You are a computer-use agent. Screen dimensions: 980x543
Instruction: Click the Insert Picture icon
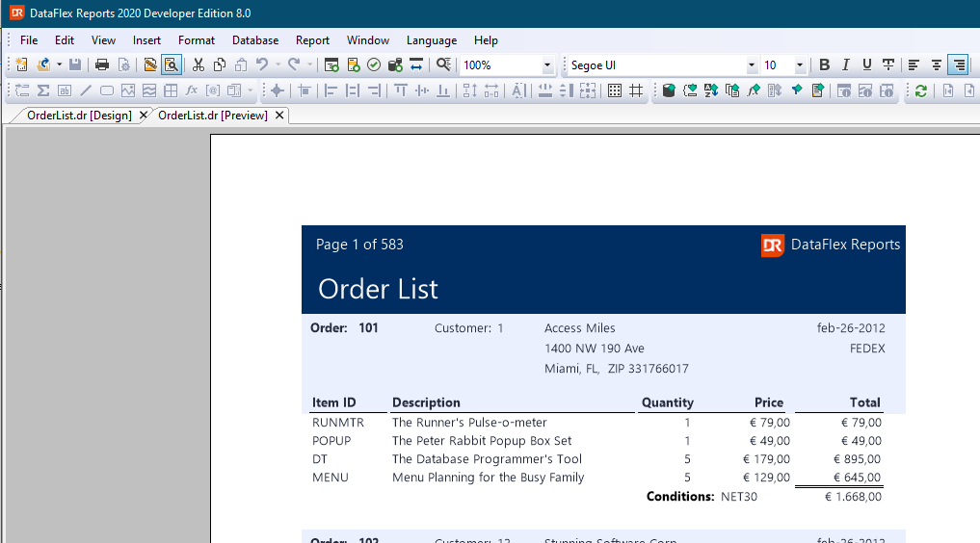pyautogui.click(x=128, y=91)
